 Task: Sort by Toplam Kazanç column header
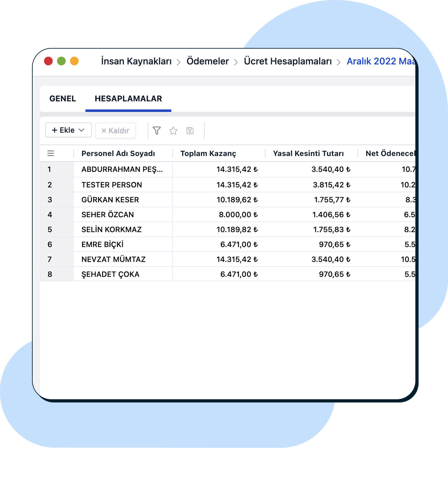[x=208, y=154]
